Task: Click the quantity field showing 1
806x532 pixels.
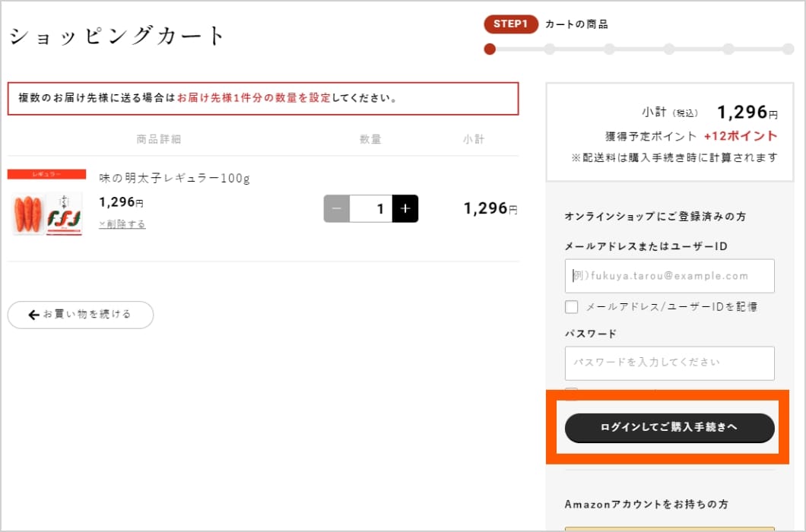Action: [x=371, y=209]
